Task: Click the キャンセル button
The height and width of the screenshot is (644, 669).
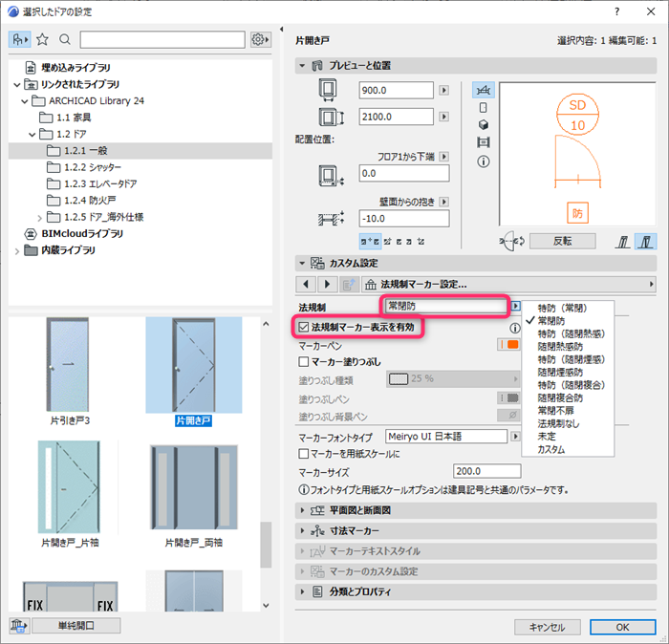Action: (547, 627)
